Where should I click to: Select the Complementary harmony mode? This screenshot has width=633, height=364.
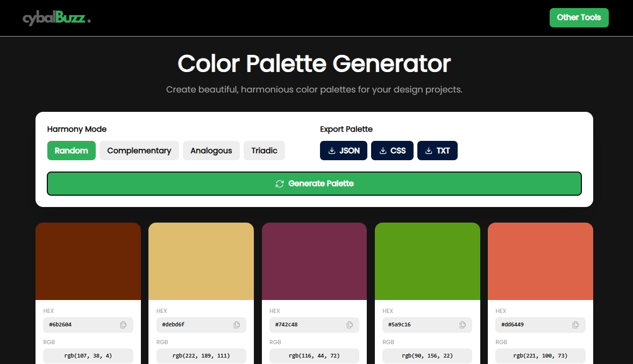[139, 151]
